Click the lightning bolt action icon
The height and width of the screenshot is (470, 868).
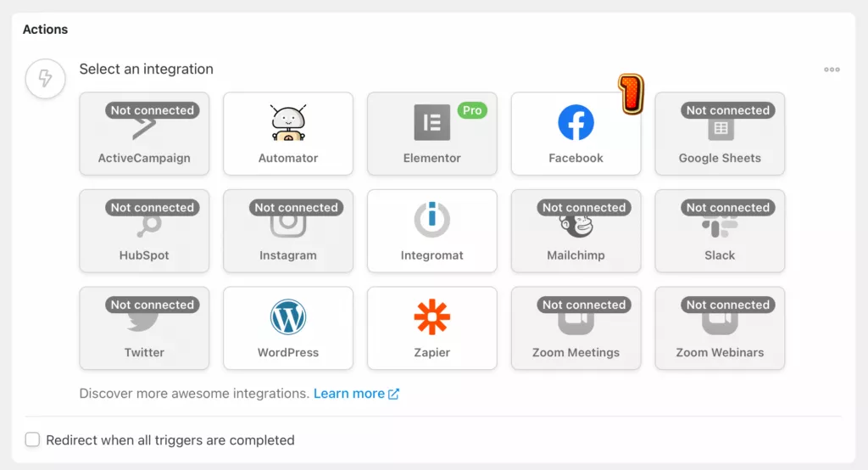coord(46,79)
